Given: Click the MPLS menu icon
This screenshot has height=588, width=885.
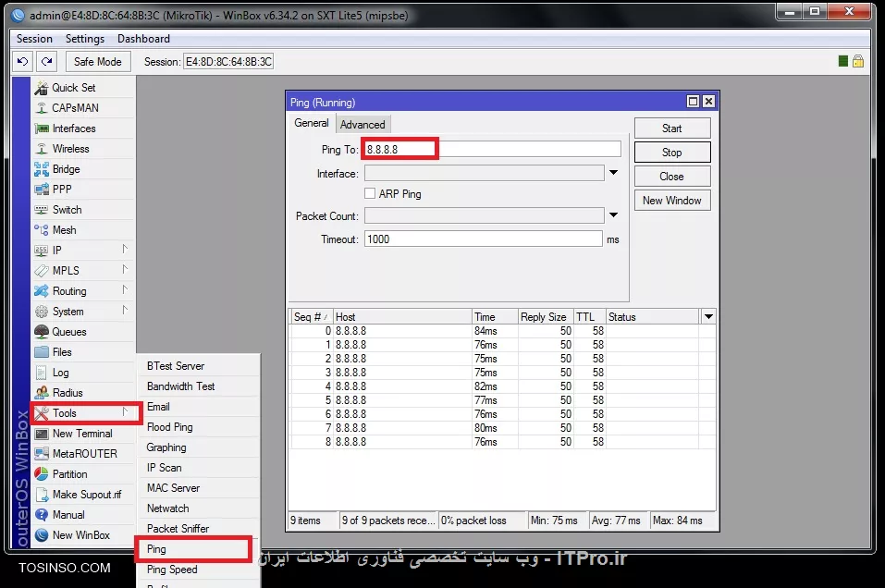Looking at the screenshot, I should 42,271.
